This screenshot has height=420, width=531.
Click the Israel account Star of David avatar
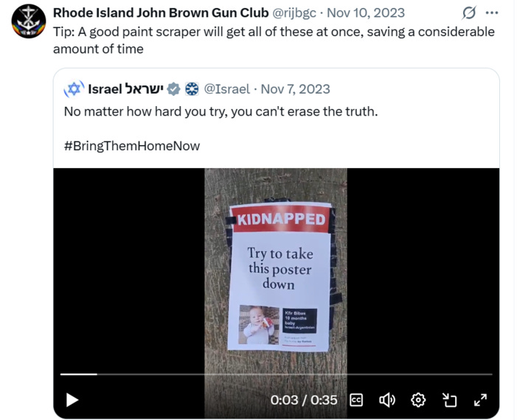74,89
